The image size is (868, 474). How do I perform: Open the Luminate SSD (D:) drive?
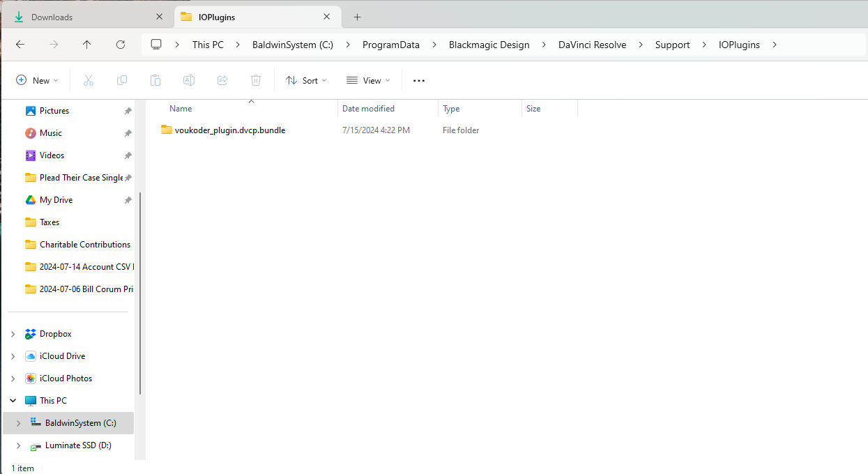pyautogui.click(x=78, y=445)
